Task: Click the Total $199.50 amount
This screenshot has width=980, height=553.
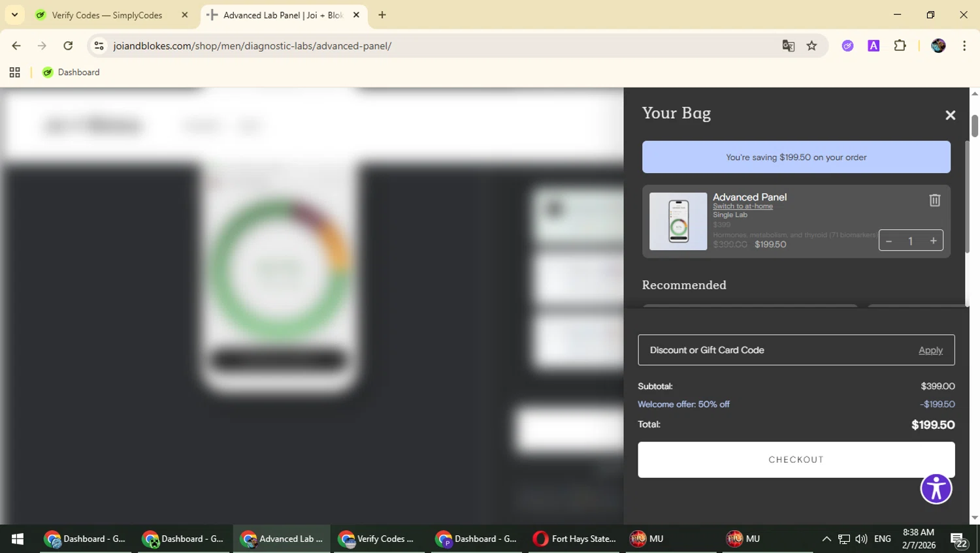Action: [933, 425]
